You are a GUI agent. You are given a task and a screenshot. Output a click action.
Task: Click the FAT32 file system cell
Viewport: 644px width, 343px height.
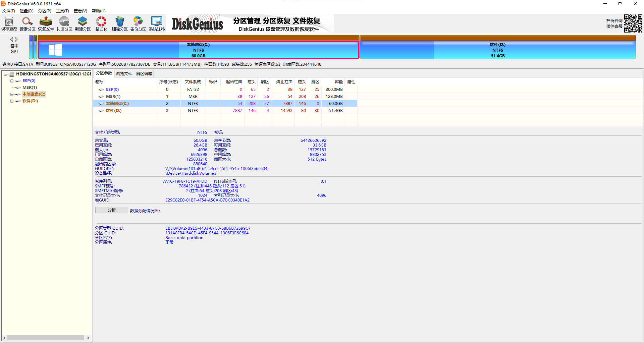[193, 90]
